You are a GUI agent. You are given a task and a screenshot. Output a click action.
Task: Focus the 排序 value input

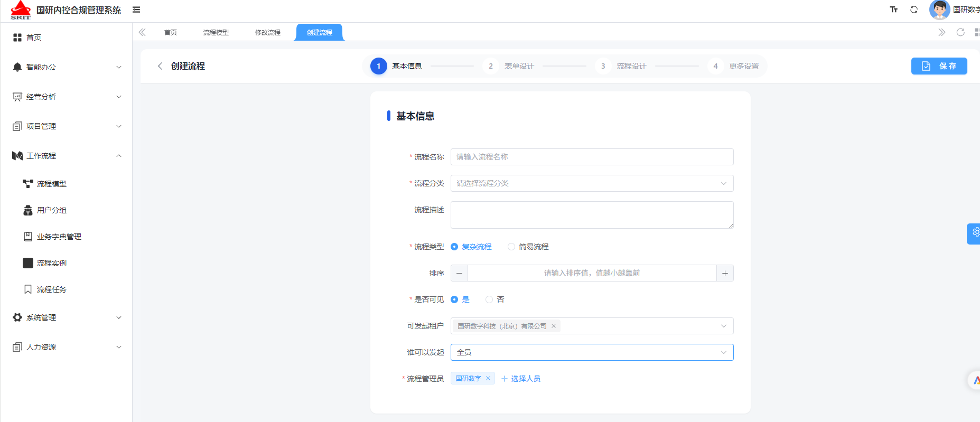pos(592,273)
